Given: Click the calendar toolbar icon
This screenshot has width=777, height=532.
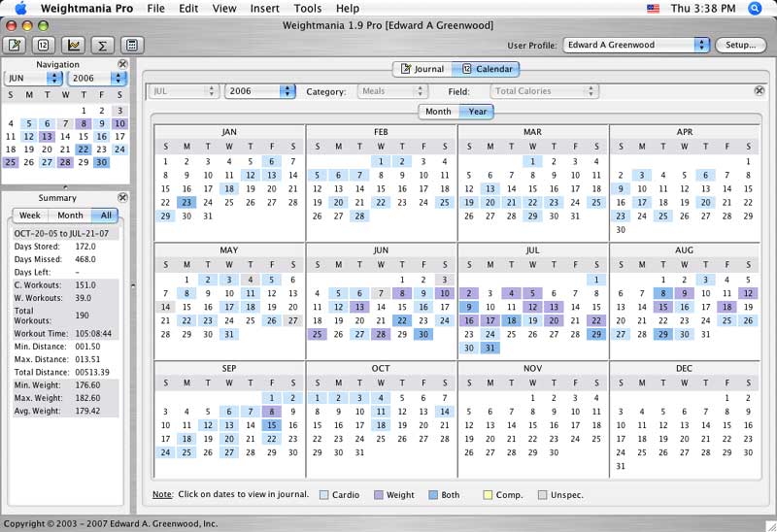Looking at the screenshot, I should [x=44, y=45].
